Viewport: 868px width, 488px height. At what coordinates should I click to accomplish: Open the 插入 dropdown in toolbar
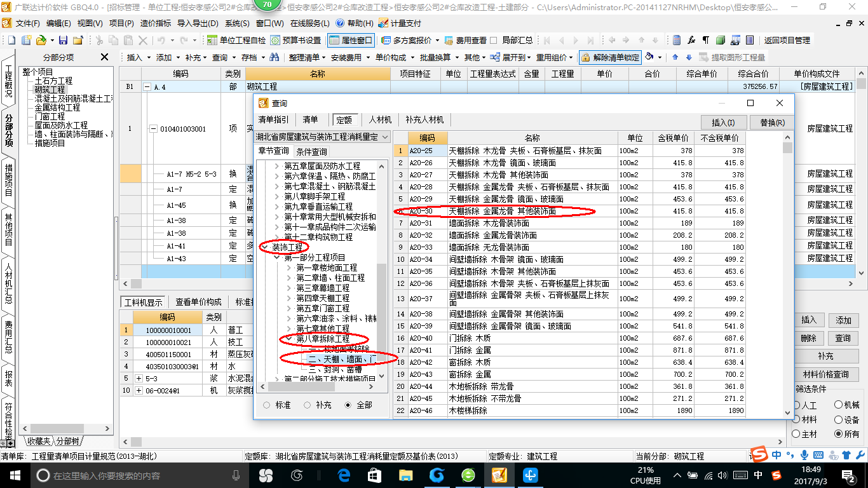click(x=138, y=57)
